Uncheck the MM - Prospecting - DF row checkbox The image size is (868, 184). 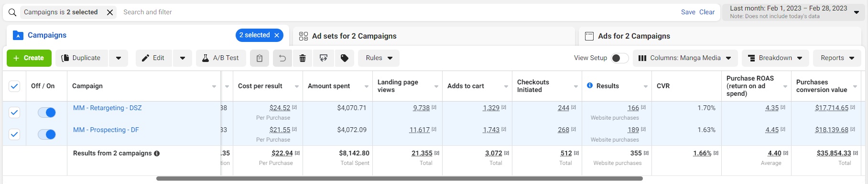click(x=14, y=134)
